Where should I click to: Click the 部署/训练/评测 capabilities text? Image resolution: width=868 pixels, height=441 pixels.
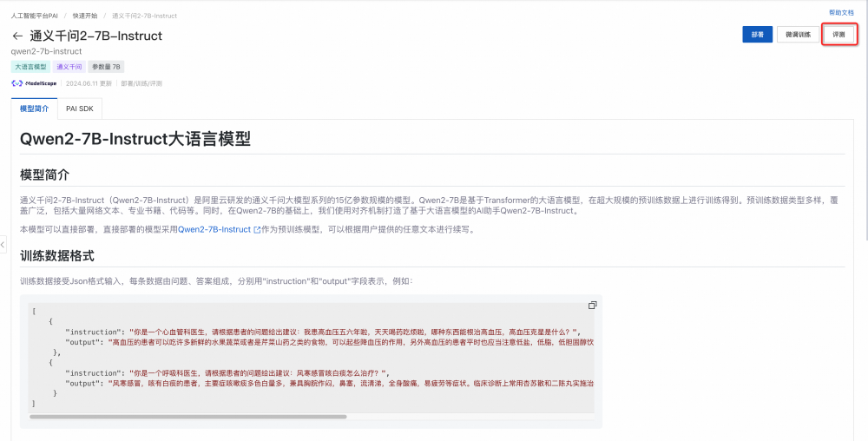[x=141, y=83]
